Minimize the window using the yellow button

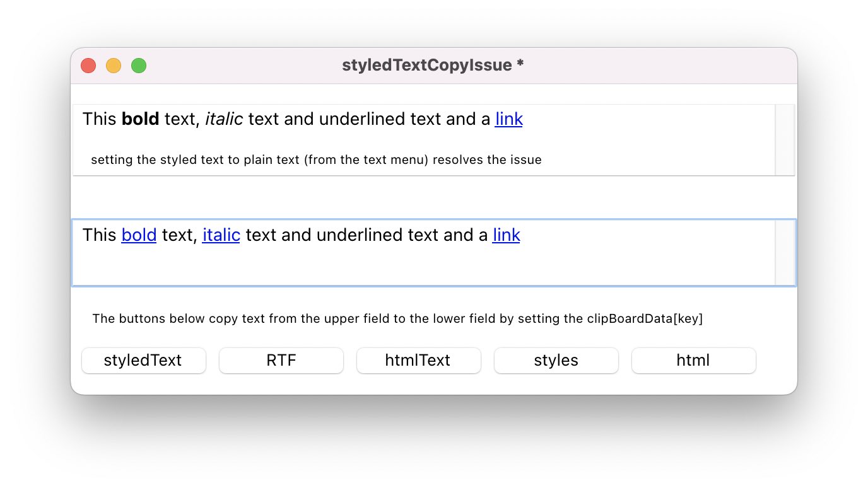(114, 66)
